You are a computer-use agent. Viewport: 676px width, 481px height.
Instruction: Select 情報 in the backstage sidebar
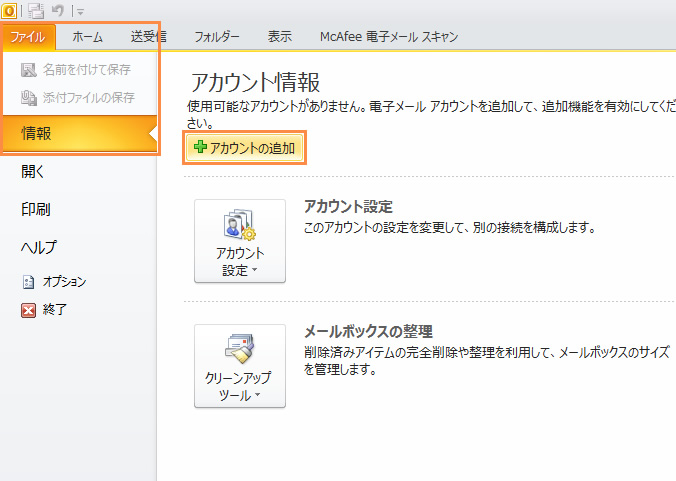pyautogui.click(x=37, y=134)
